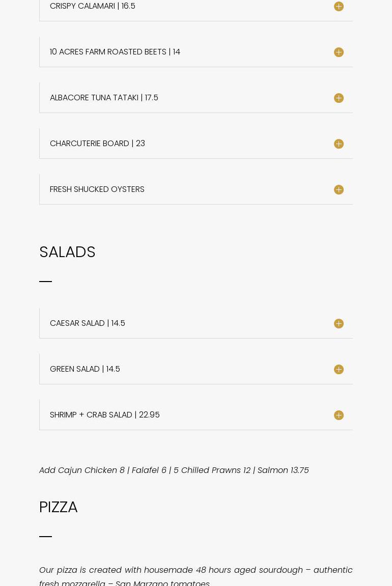Click the PIZZA section heading
The image size is (392, 586).
(x=59, y=507)
